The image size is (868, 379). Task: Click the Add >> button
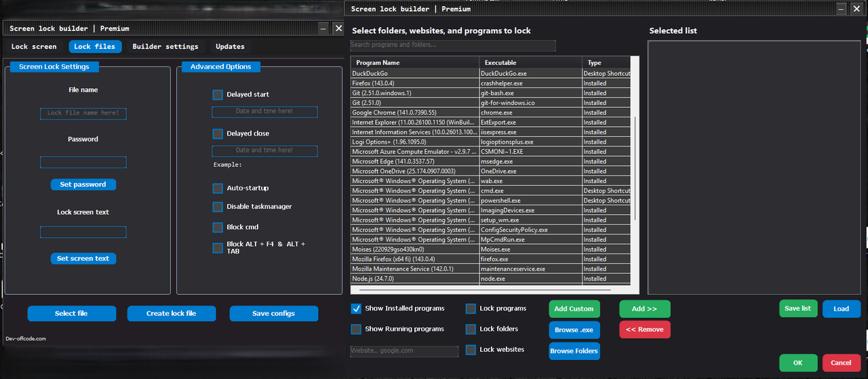coord(644,308)
